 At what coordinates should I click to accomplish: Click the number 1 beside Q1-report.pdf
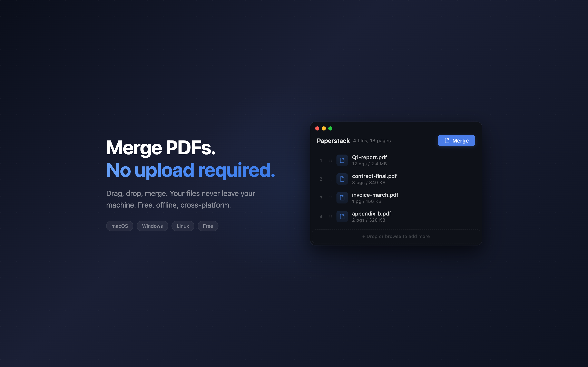pos(321,160)
